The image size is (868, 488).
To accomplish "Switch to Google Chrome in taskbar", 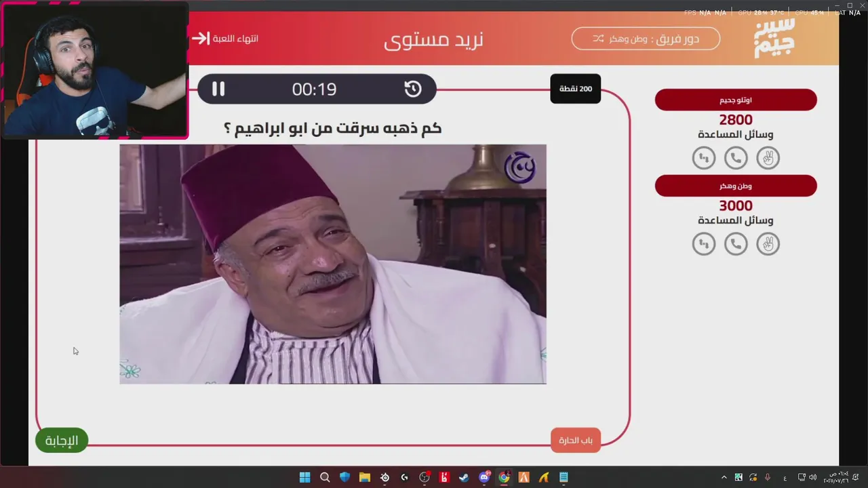I will click(x=504, y=477).
